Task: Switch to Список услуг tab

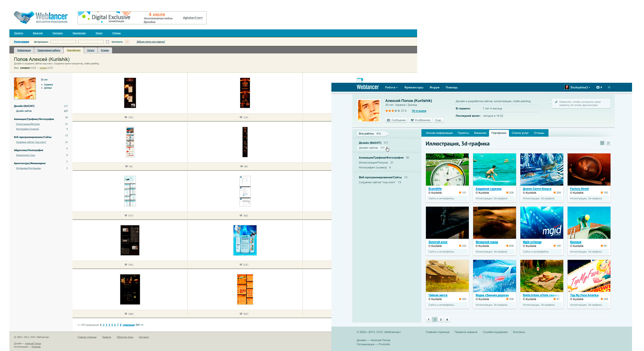Action: [x=520, y=133]
